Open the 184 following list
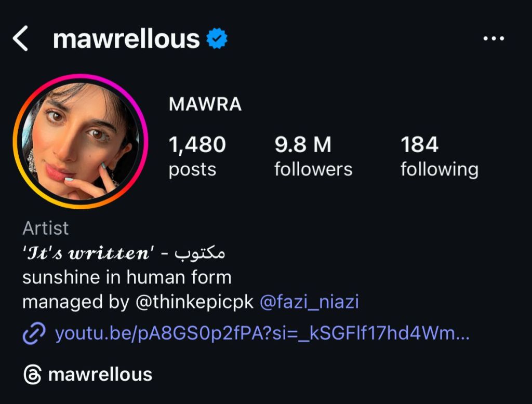Image resolution: width=532 pixels, height=404 pixels. [439, 155]
